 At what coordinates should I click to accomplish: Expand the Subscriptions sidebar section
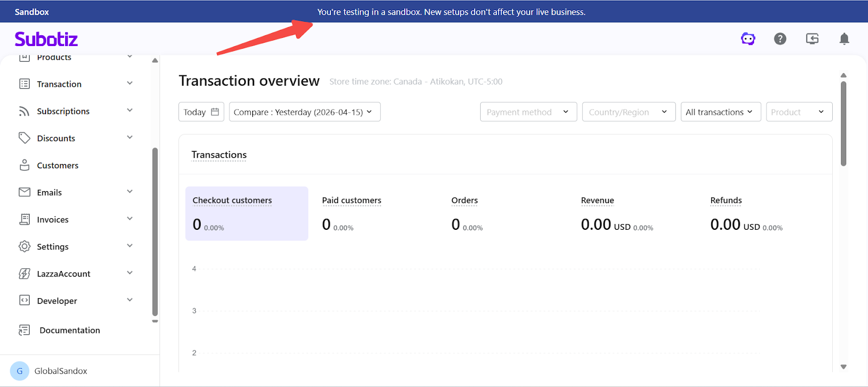tap(130, 111)
